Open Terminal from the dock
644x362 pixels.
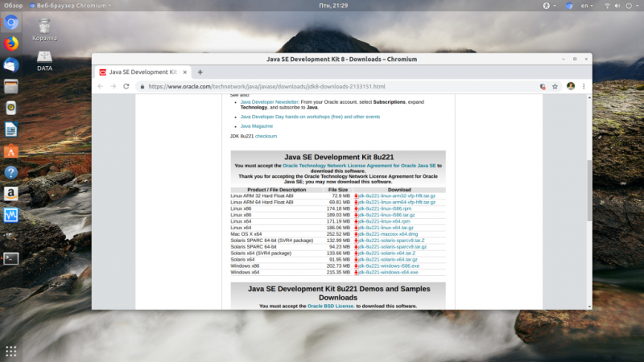(x=11, y=258)
